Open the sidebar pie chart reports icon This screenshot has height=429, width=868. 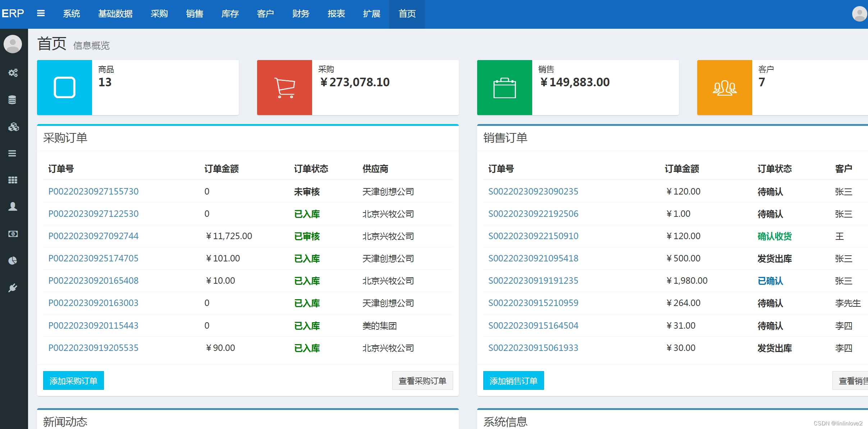(x=13, y=260)
